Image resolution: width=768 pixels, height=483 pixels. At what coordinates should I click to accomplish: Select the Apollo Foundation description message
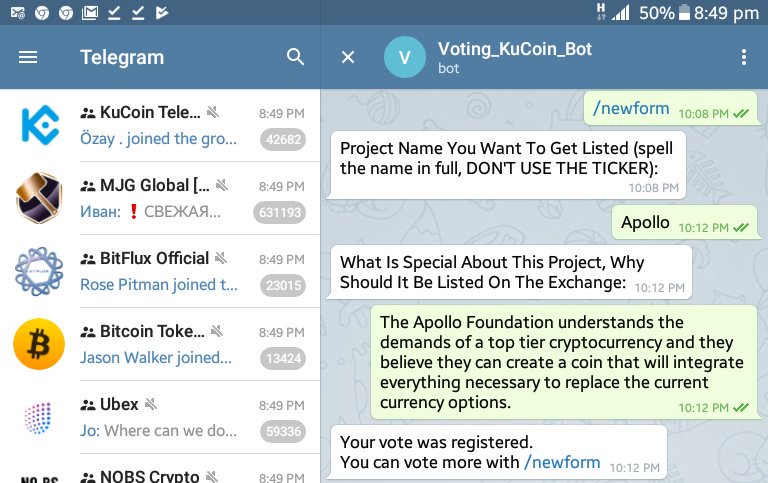[564, 362]
